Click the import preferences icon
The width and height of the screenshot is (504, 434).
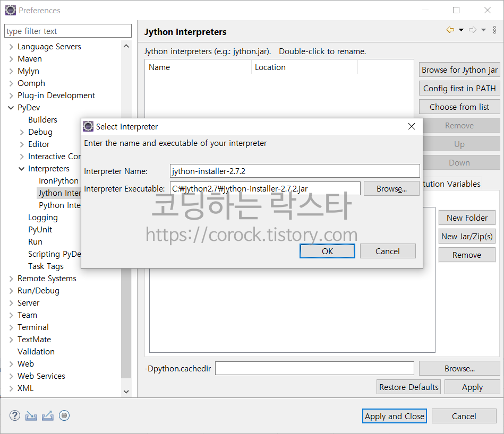coord(31,416)
